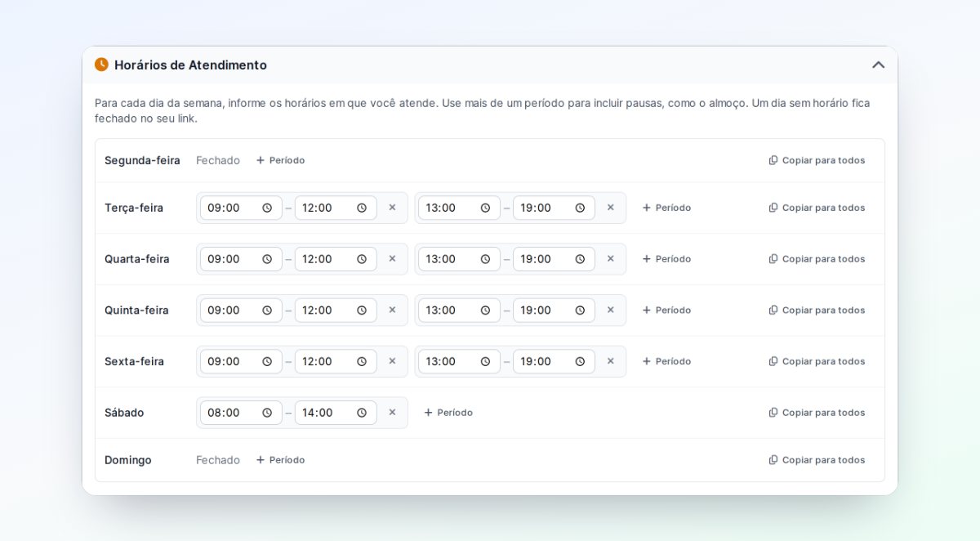
Task: Copy Terça-feira schedule to all days
Action: click(x=817, y=208)
